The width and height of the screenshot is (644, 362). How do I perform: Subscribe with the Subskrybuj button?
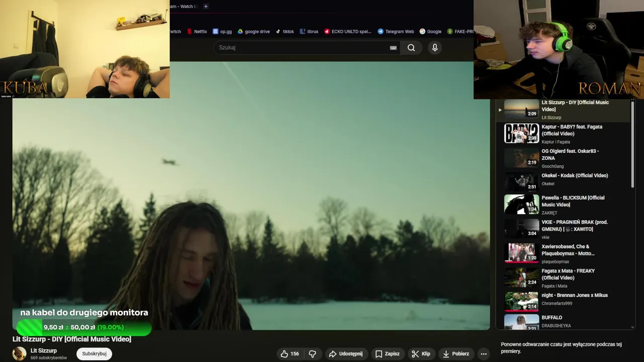(94, 354)
